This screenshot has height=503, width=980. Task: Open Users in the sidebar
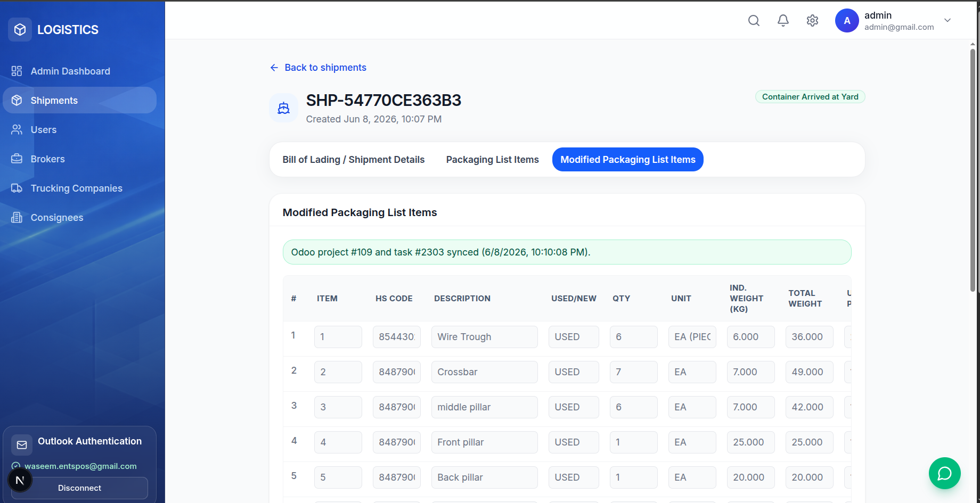(x=79, y=129)
